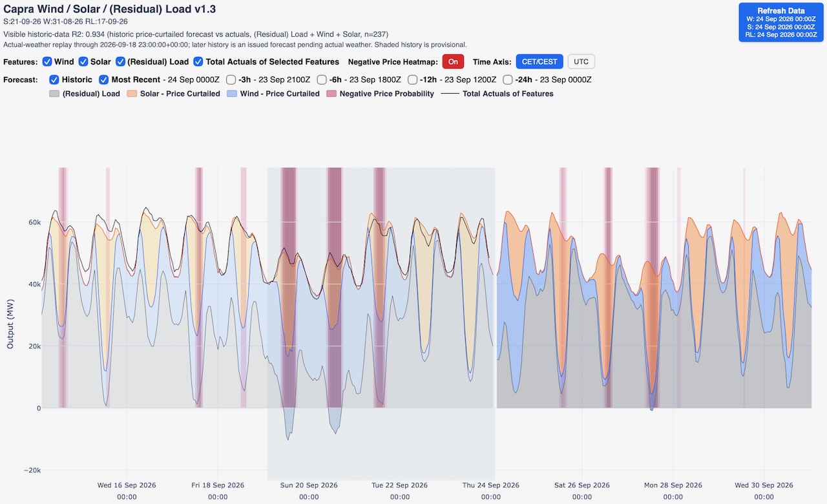827x504 pixels.
Task: Check the -12h forecast option
Action: pos(412,80)
